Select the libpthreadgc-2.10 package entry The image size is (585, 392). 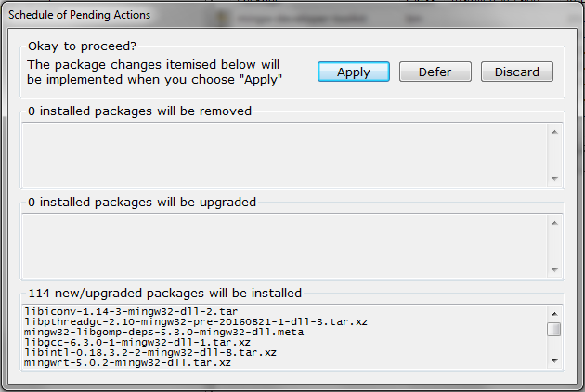[x=196, y=320]
